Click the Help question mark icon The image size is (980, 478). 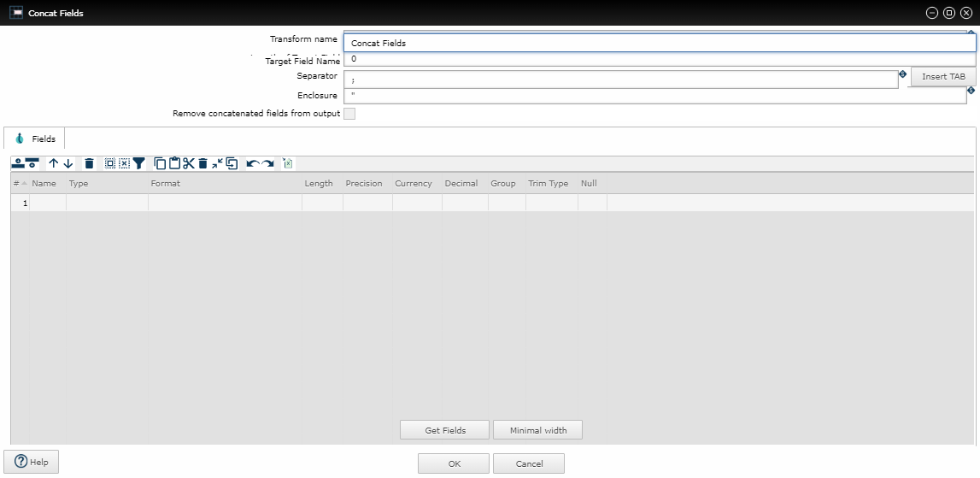pos(21,462)
